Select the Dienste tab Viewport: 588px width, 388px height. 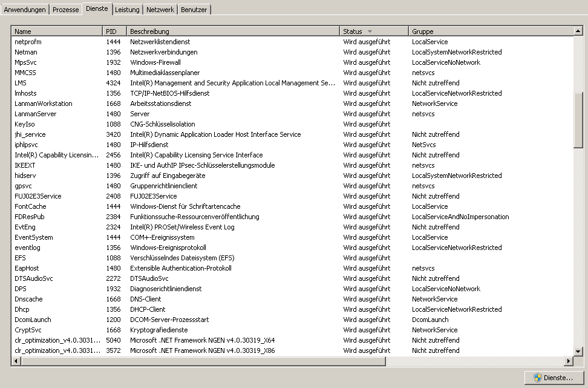(97, 8)
